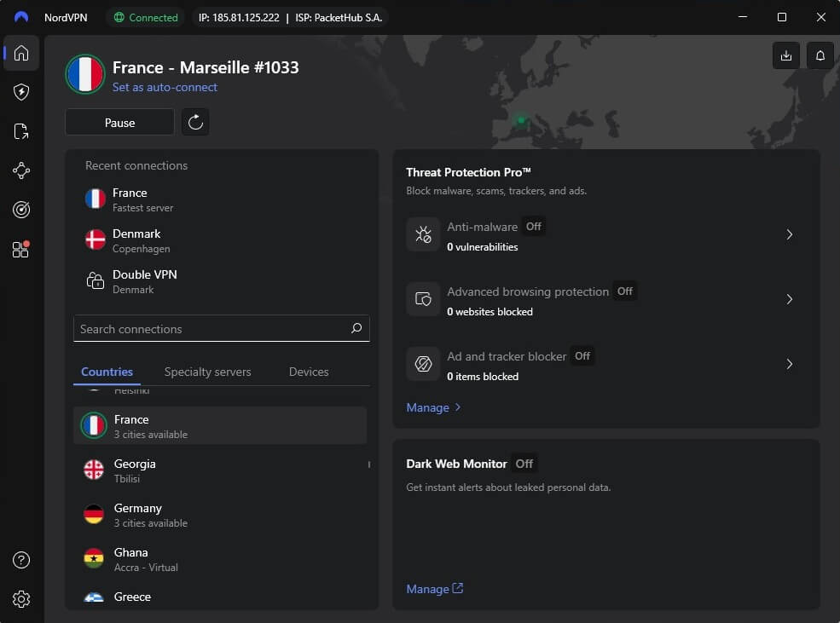Select Georgia Tbilisi in countries list
Viewport: 840px width, 623px height.
pyautogui.click(x=220, y=470)
